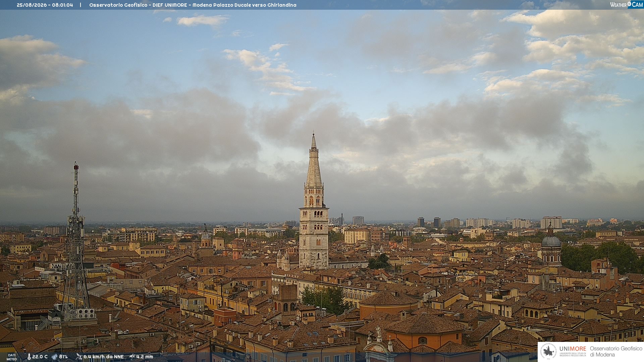
Task: Click the rainfall umbrella icon
Action: coord(132,357)
